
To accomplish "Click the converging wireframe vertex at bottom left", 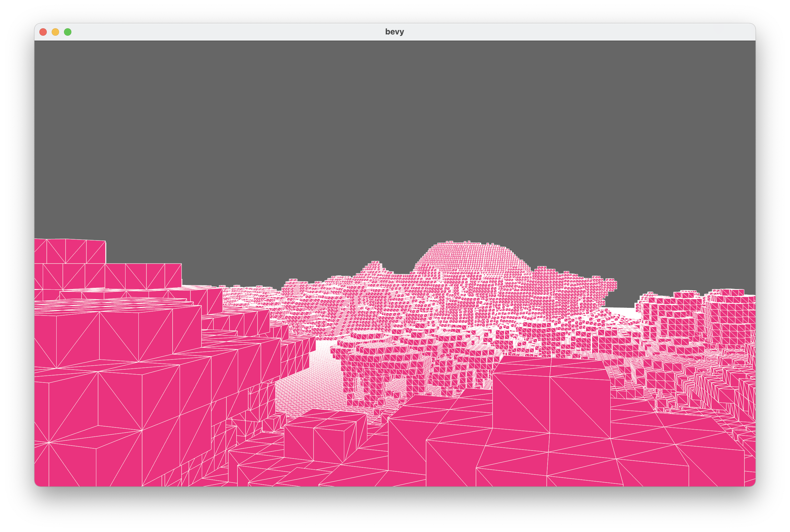I will [x=49, y=443].
